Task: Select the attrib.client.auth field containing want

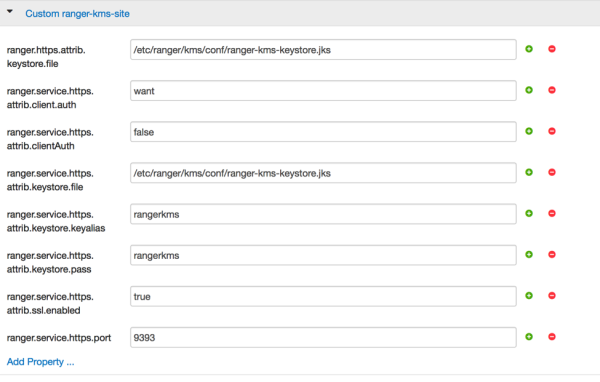Action: 323,91
